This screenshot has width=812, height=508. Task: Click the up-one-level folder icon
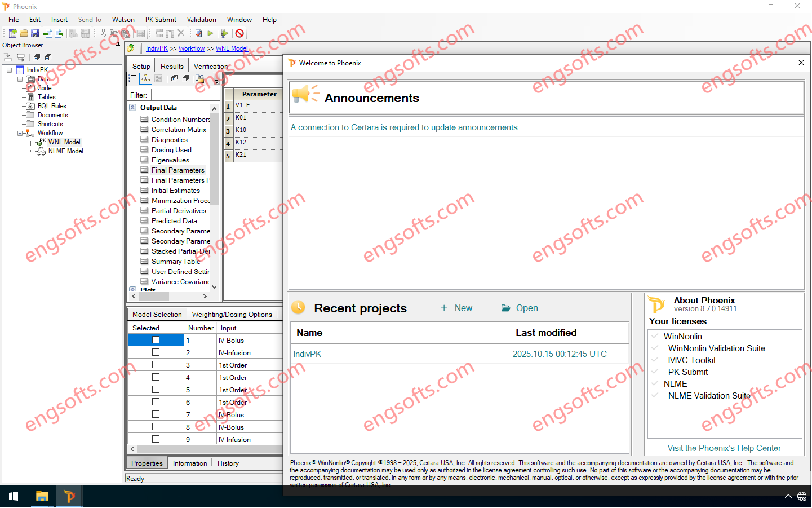[131, 48]
